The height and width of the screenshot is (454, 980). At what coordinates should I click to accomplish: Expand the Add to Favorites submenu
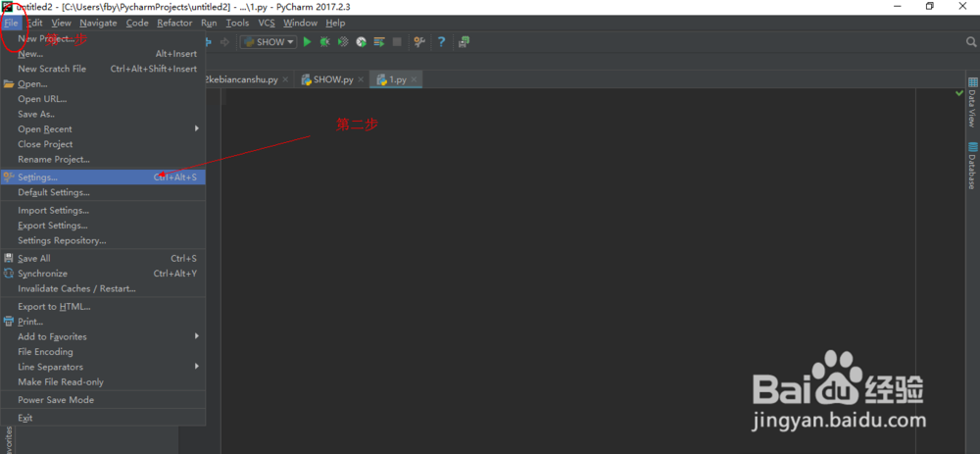[103, 336]
